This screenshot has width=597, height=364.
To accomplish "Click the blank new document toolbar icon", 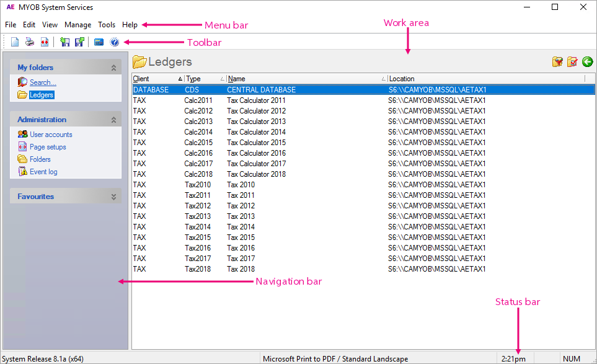I will point(15,42).
